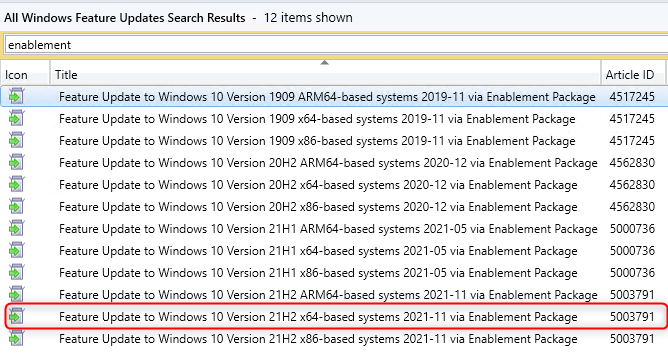Click the update icon for 20H2 x64-based row
This screenshot has height=360, width=668.
(x=16, y=184)
